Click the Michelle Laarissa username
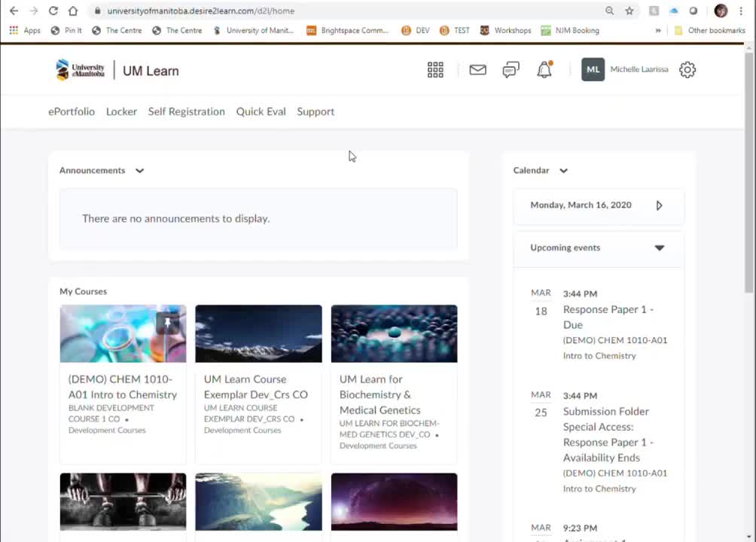Viewport: 756px width, 542px height. [639, 69]
